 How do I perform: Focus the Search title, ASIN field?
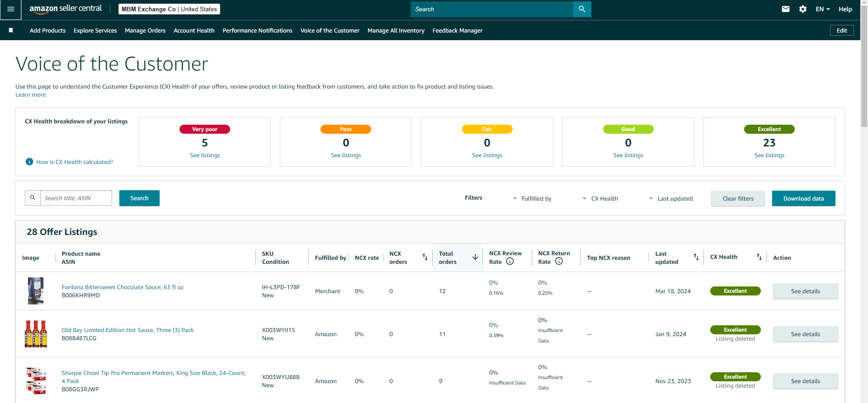(76, 198)
